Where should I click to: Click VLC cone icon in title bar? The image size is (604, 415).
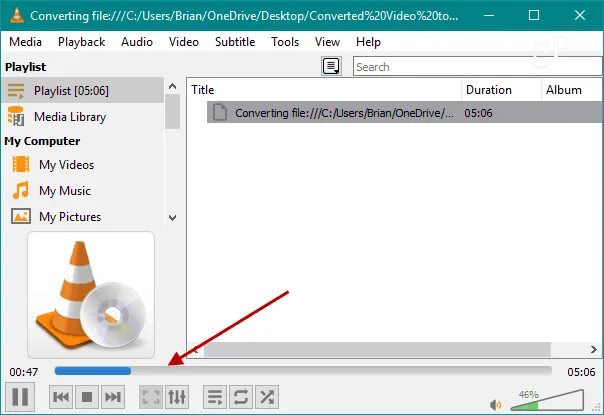17,15
